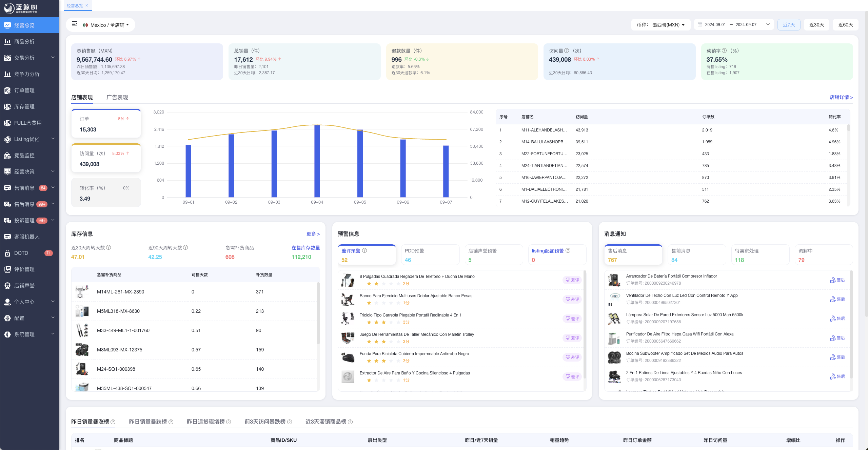
Task: Click help icon beside 访问量 card title
Action: (566, 50)
